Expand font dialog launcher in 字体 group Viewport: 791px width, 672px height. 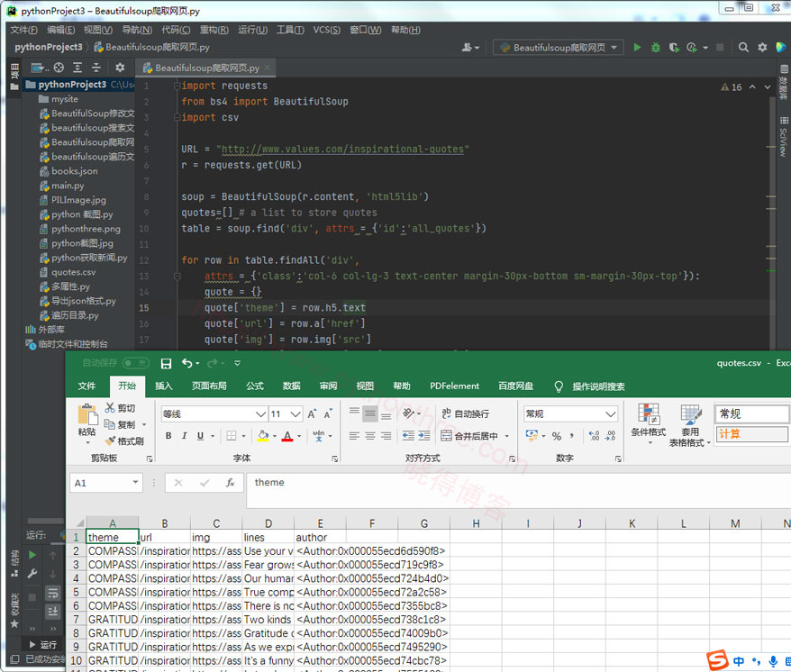(x=335, y=459)
